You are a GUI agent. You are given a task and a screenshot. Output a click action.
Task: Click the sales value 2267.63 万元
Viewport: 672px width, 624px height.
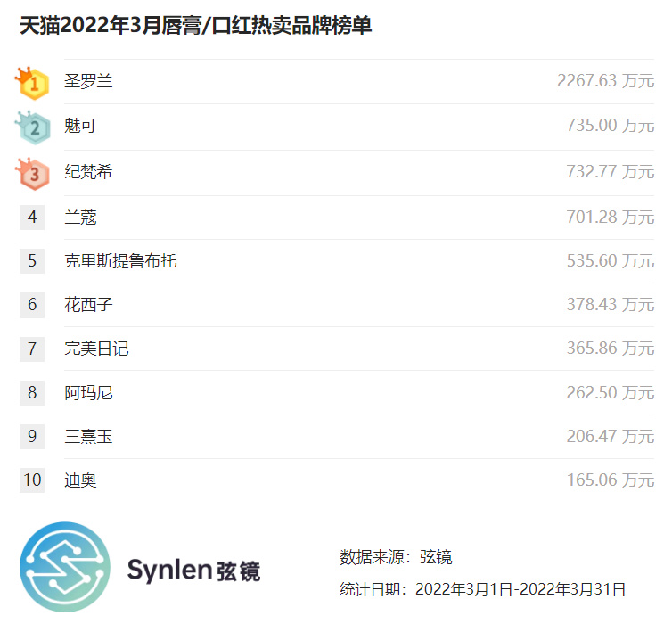(605, 80)
